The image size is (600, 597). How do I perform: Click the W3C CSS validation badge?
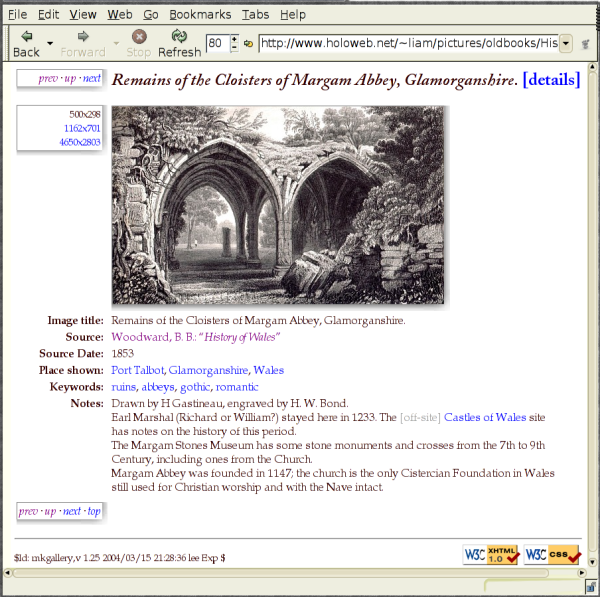552,555
